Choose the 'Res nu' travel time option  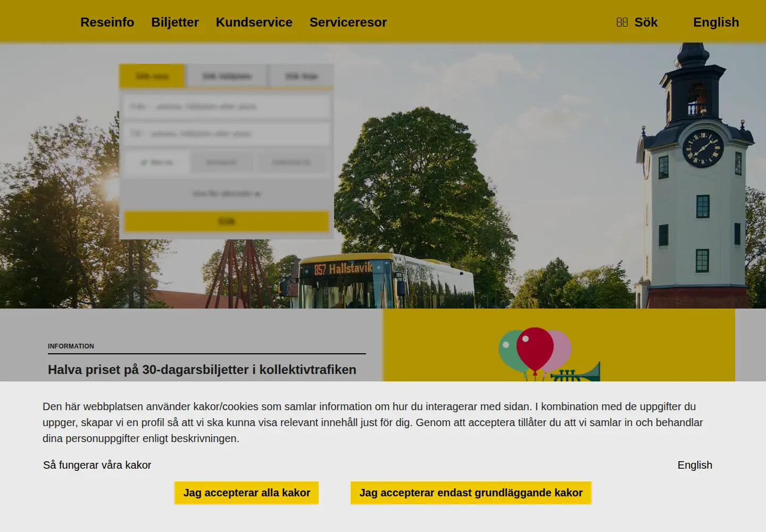click(x=156, y=162)
